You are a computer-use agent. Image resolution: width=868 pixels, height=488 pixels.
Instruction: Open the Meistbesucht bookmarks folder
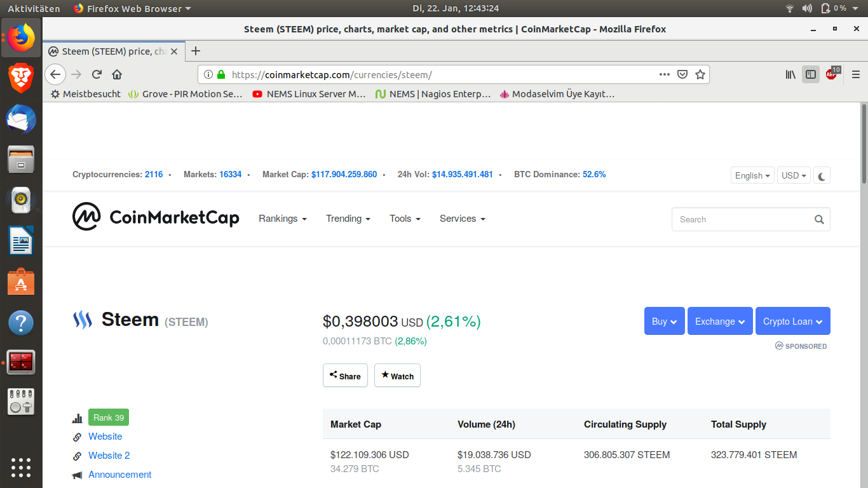click(x=86, y=94)
